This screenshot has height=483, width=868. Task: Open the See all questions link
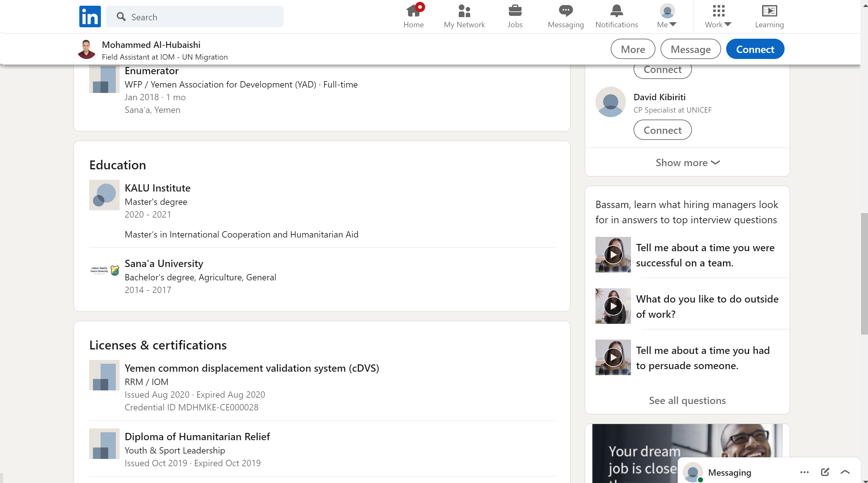tap(687, 400)
